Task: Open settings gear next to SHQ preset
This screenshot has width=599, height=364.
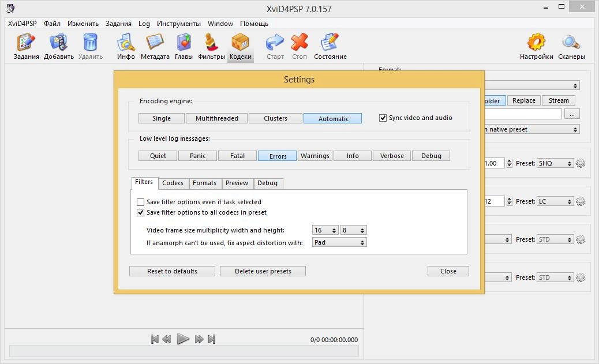Action: pos(581,163)
